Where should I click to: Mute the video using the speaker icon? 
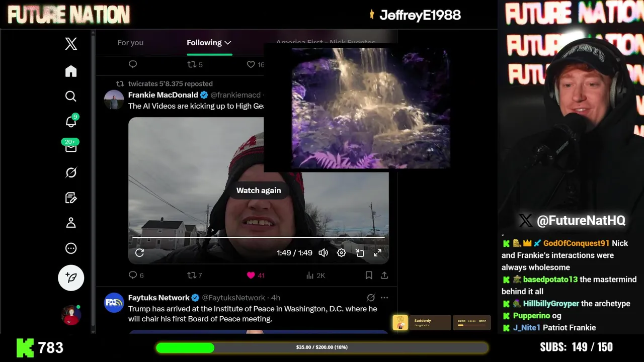pos(324,253)
